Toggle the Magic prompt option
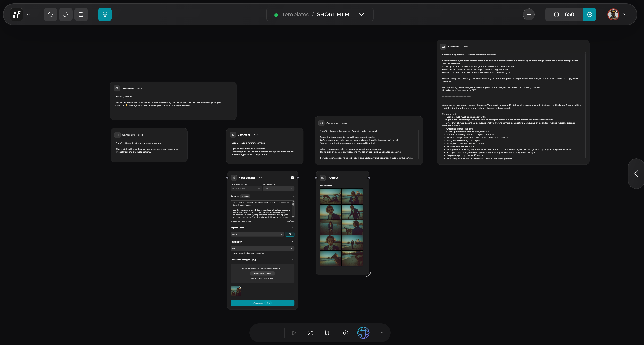The image size is (644, 345). [x=245, y=196]
